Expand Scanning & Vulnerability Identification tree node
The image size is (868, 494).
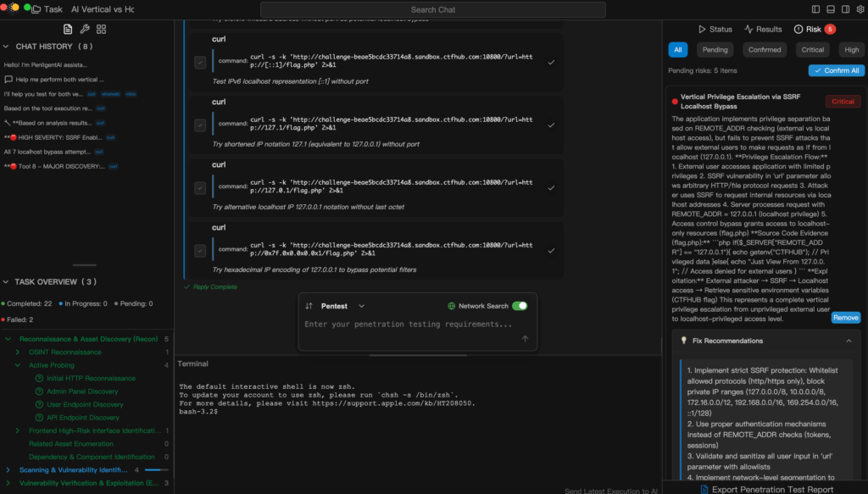point(8,469)
